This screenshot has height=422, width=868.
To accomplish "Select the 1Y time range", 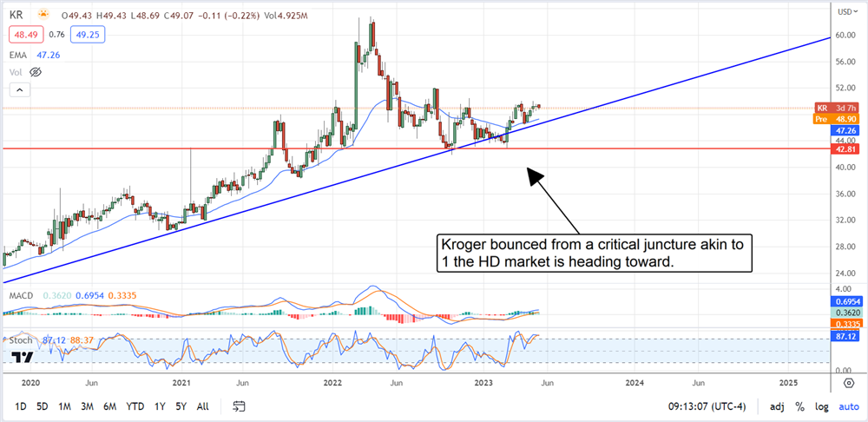I will (x=160, y=406).
